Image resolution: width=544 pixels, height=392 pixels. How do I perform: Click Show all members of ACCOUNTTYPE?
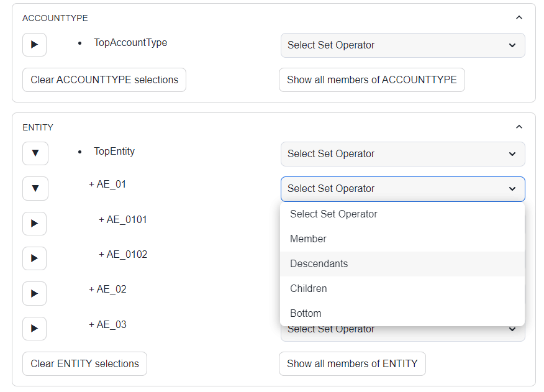pyautogui.click(x=371, y=80)
